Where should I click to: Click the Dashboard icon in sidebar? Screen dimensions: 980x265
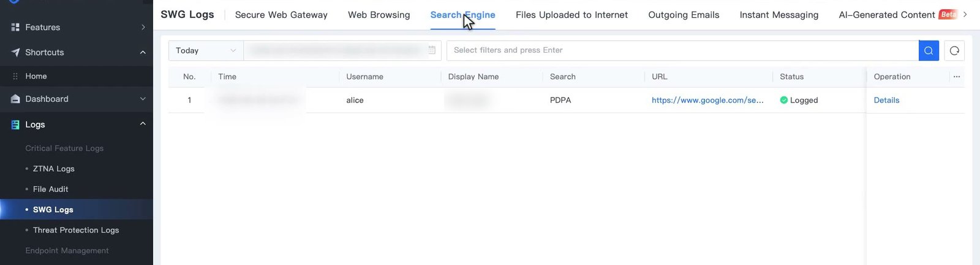[15, 99]
